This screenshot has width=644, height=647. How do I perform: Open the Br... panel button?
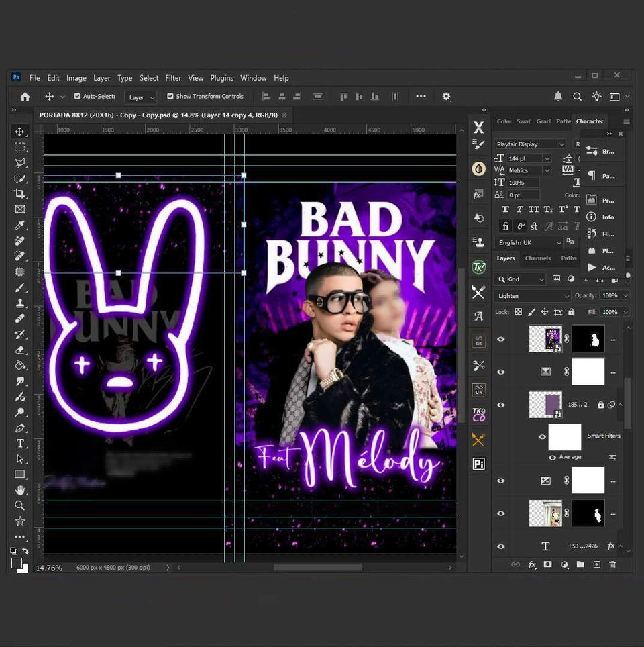(602, 152)
